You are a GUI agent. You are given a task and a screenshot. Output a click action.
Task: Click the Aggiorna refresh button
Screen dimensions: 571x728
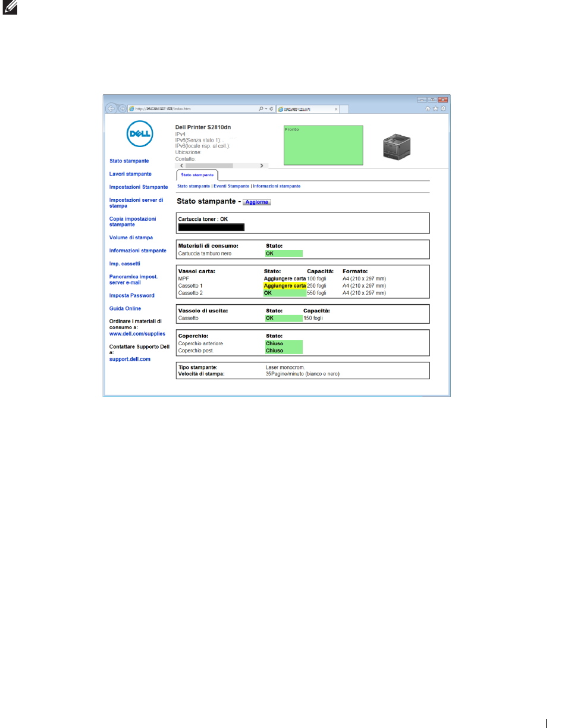pos(257,202)
